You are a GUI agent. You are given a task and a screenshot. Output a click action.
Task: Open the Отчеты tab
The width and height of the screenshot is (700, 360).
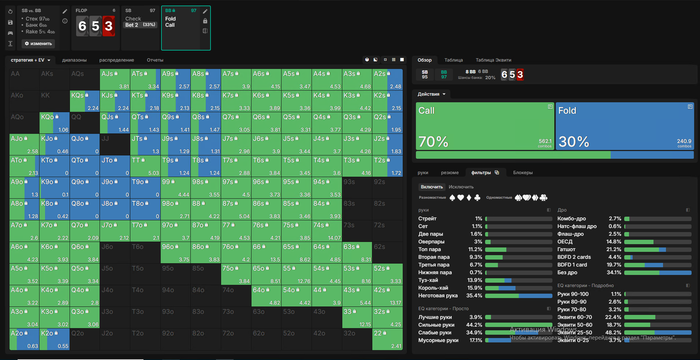point(155,60)
